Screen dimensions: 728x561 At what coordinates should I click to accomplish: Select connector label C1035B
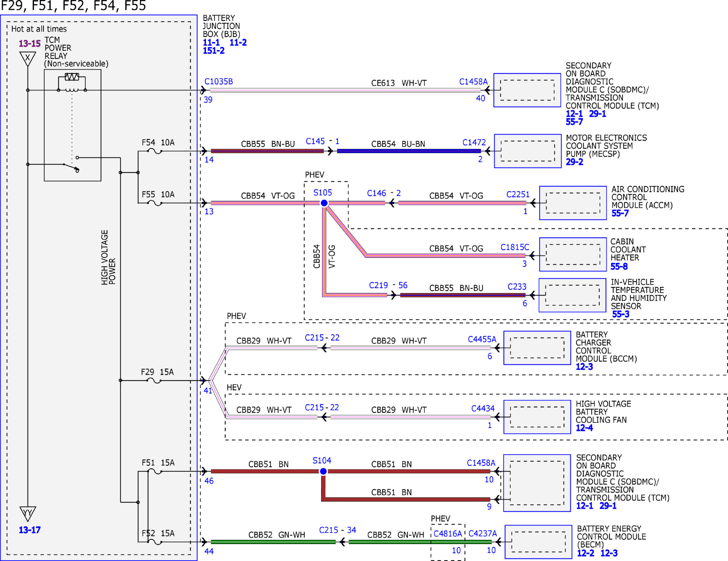[218, 81]
